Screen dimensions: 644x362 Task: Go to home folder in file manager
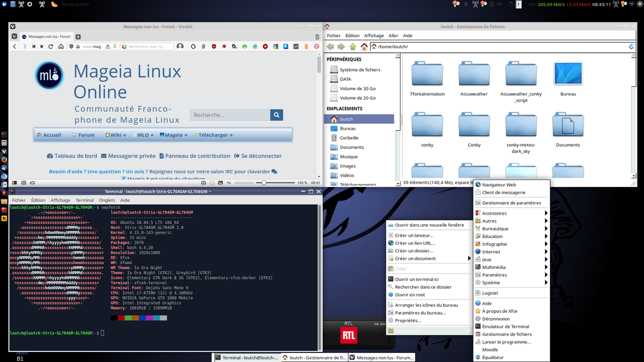coord(364,47)
